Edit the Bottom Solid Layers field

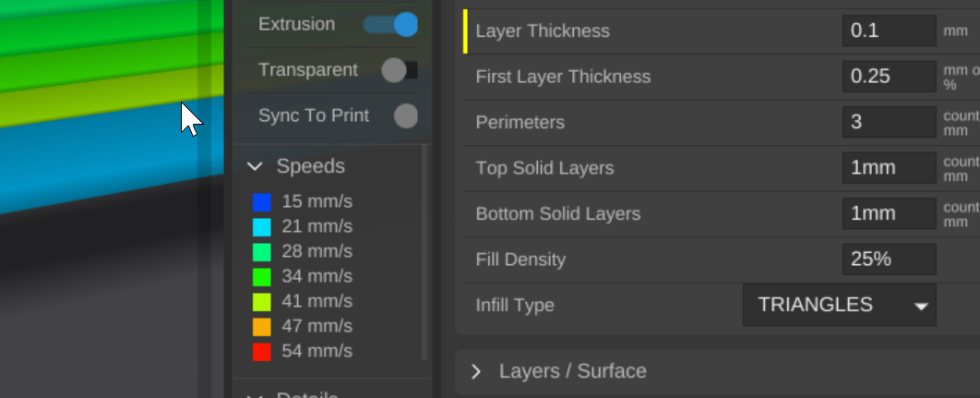click(x=889, y=213)
